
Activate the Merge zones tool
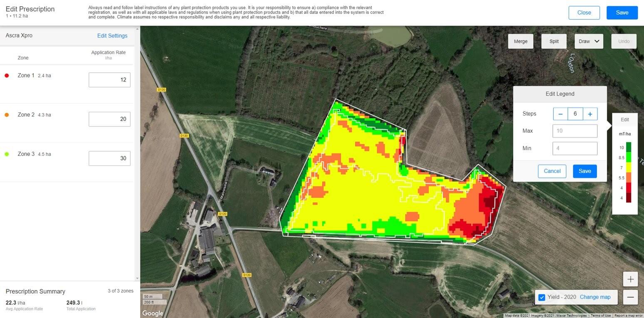pos(520,41)
